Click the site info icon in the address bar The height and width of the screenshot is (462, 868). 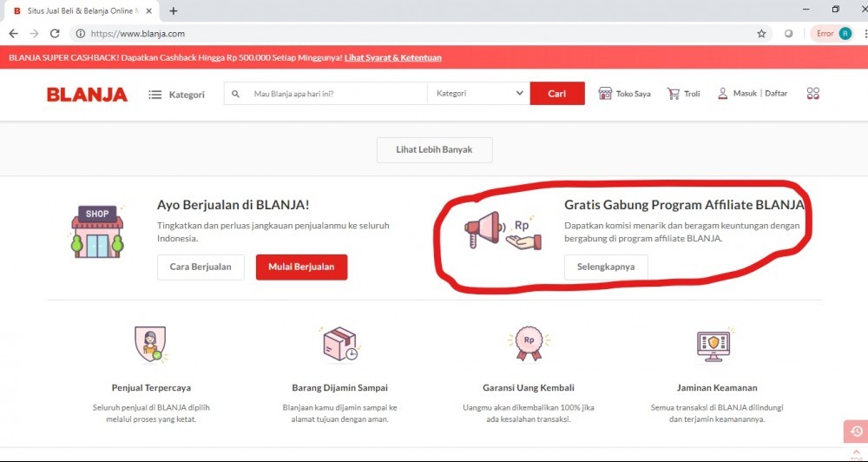pyautogui.click(x=81, y=34)
